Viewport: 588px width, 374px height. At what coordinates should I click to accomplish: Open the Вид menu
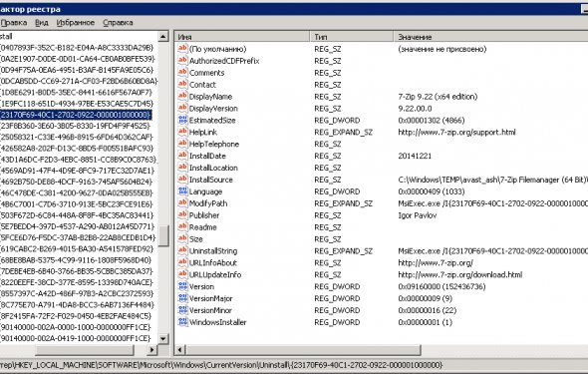42,23
